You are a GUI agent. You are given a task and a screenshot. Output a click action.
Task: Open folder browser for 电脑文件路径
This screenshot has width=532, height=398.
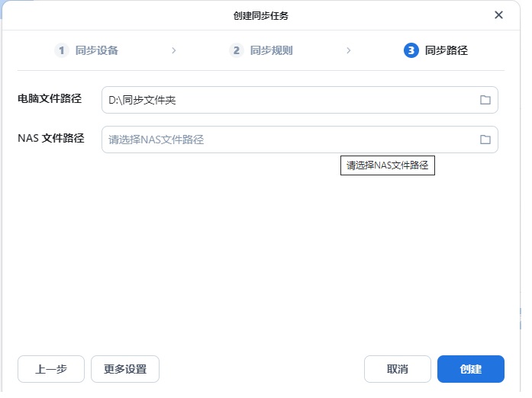click(x=485, y=100)
